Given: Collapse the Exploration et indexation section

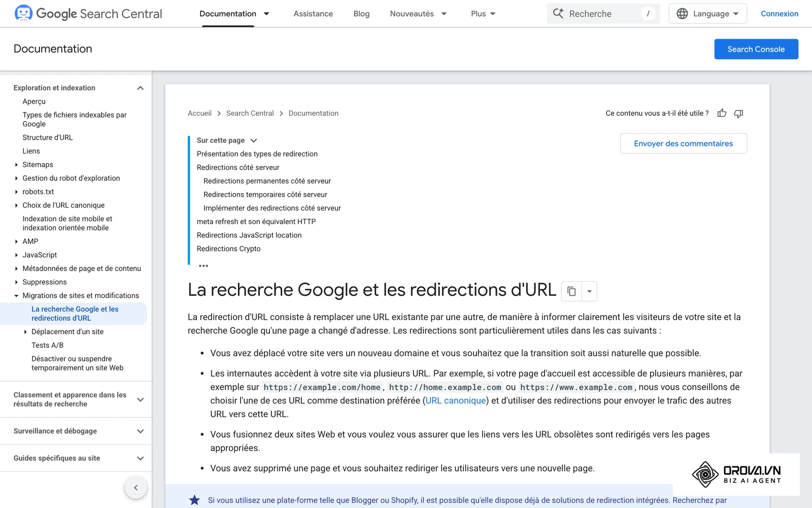Looking at the screenshot, I should tap(141, 88).
